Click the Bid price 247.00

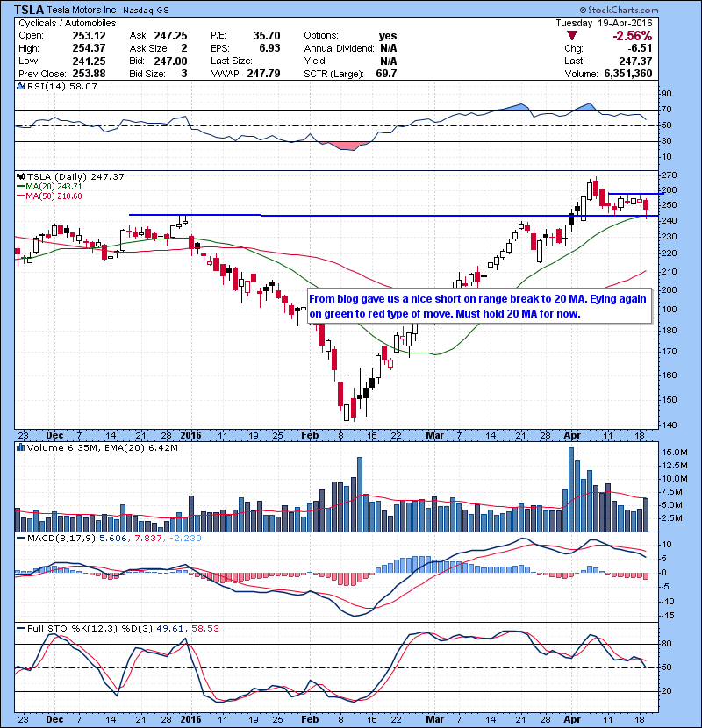tap(170, 61)
